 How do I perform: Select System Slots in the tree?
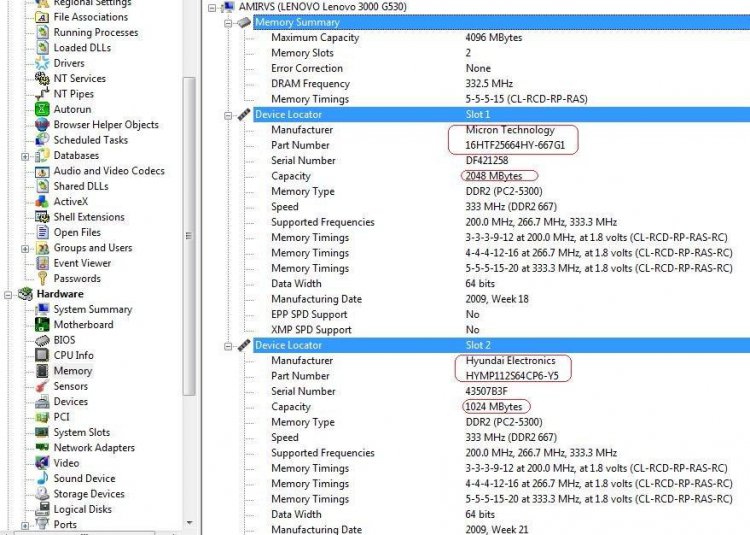81,432
